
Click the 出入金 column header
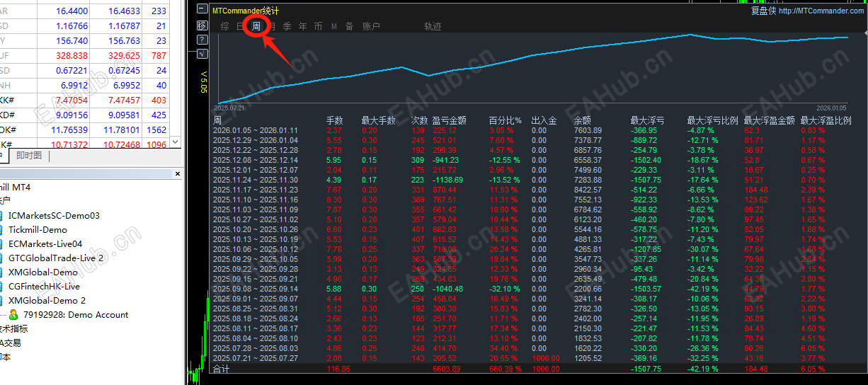tap(544, 120)
